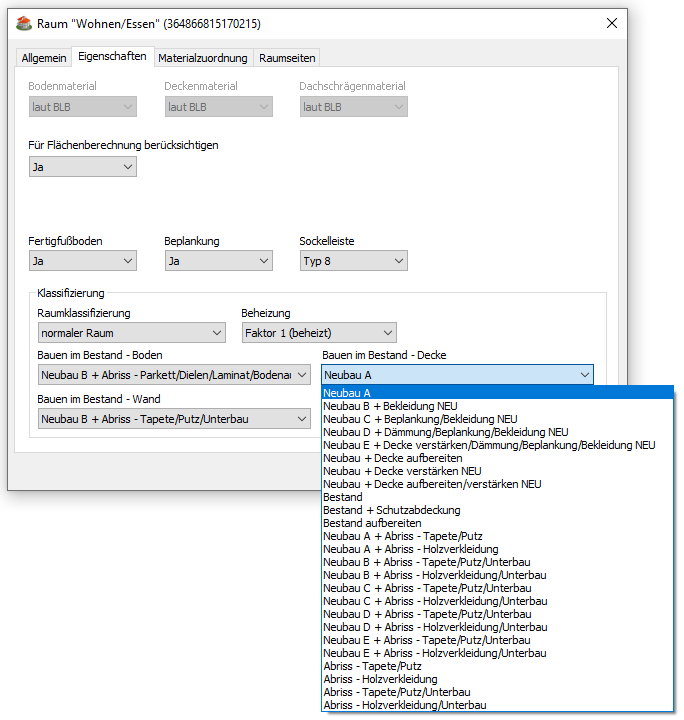Open the Flächenberechnung berücksichtigen dropdown

click(x=82, y=167)
